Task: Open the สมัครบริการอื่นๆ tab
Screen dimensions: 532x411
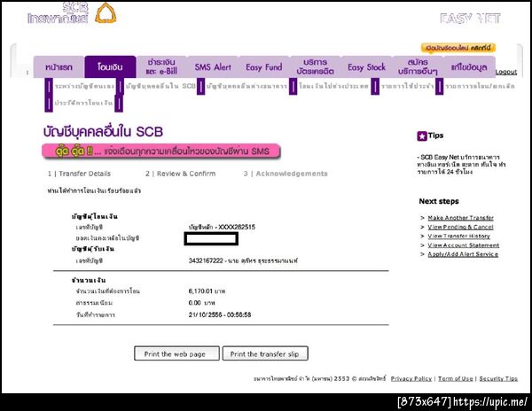Action: (418, 67)
